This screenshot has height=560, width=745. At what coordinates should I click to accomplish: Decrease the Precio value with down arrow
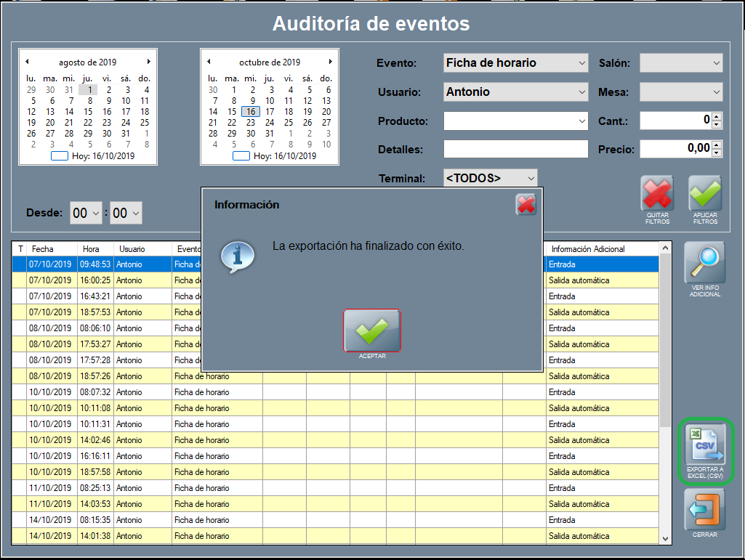(x=717, y=153)
